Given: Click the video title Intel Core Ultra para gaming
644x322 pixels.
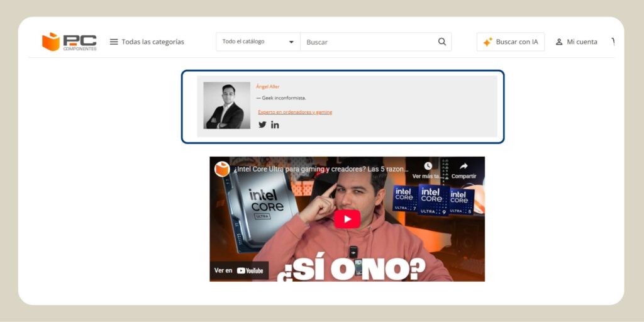Looking at the screenshot, I should tap(321, 169).
